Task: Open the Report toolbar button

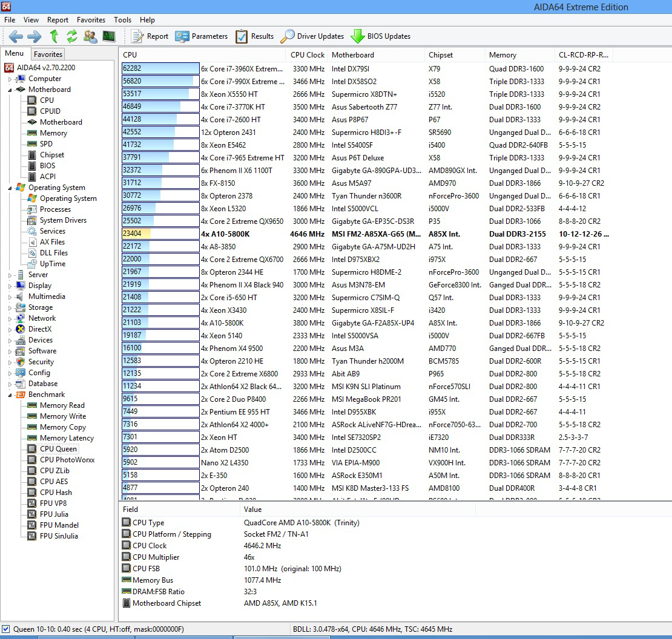Action: (x=150, y=36)
